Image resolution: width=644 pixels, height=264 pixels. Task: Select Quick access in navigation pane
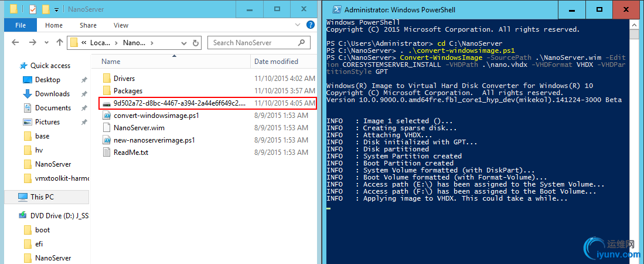[x=50, y=66]
